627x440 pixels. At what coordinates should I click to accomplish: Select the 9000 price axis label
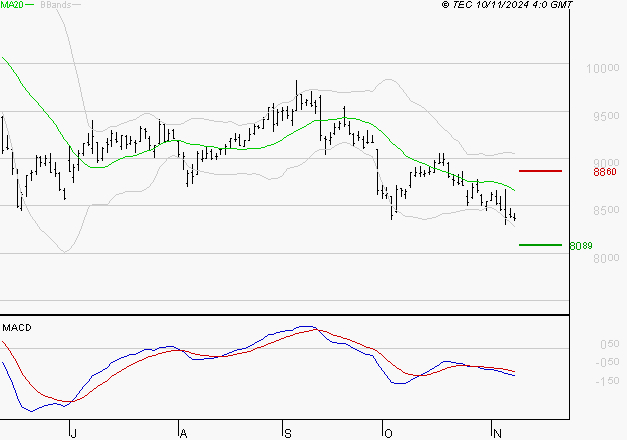pos(606,163)
